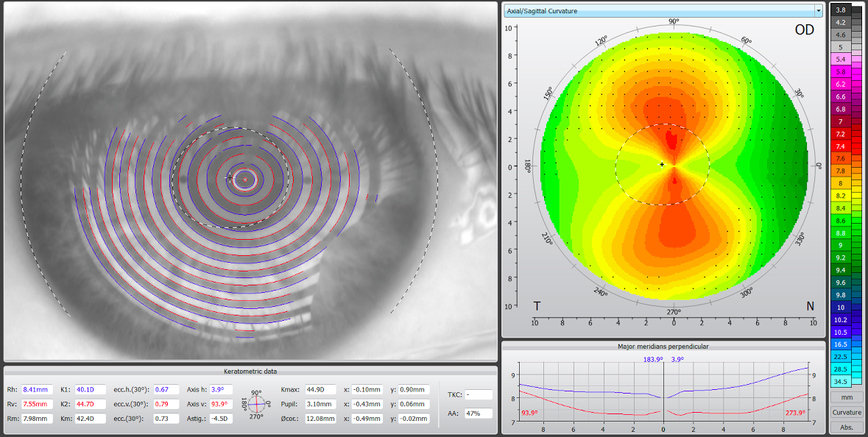This screenshot has width=868, height=437.
Task: Click the OD eye label on the map
Action: tap(805, 30)
